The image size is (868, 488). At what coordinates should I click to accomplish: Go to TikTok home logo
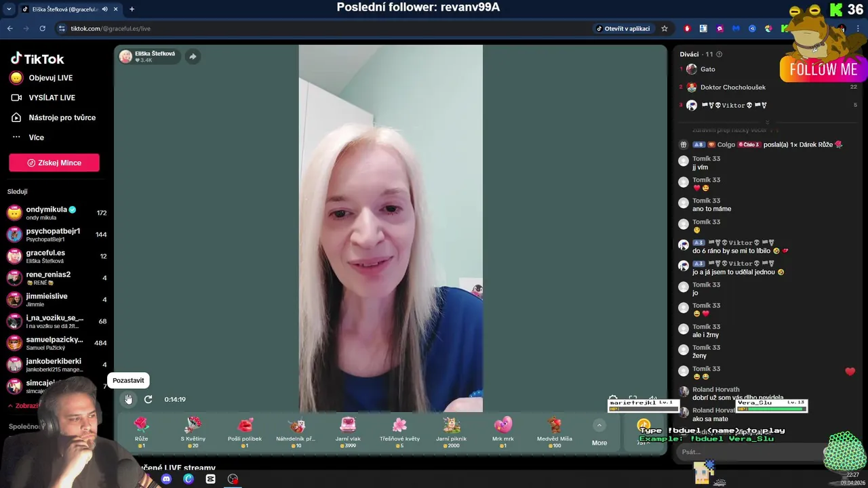click(37, 59)
